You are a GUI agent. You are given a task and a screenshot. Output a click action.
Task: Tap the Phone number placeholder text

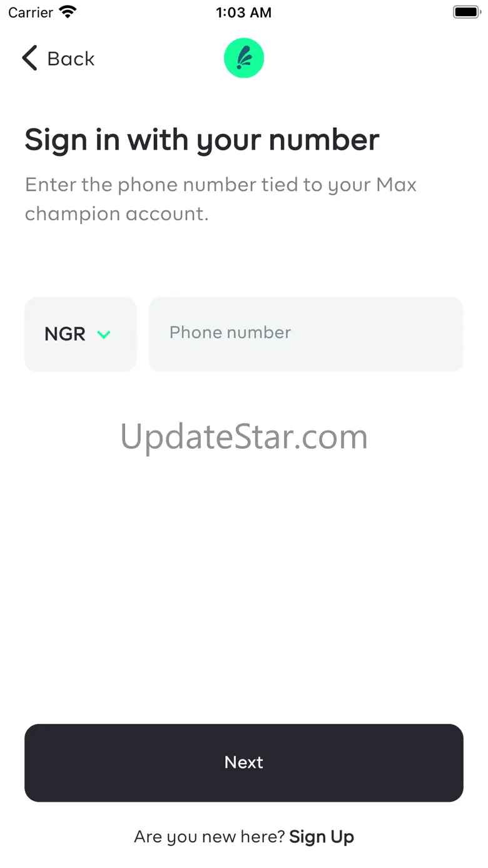[230, 332]
